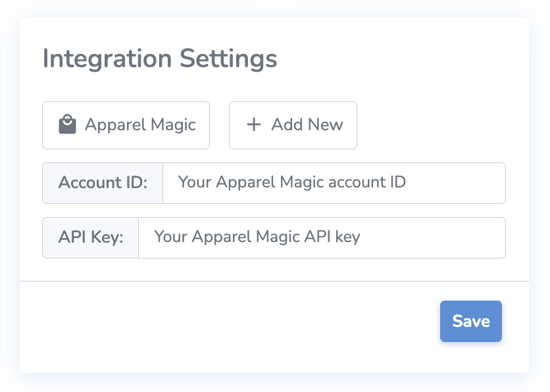The width and height of the screenshot is (550, 392).
Task: Select the Apparel Magic integration
Action: coord(126,125)
